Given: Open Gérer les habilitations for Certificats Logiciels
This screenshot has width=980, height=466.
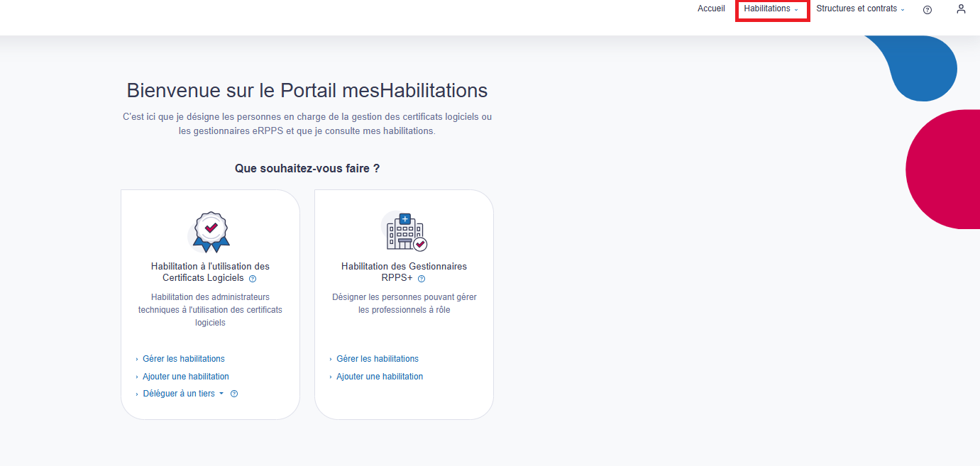Looking at the screenshot, I should 184,359.
